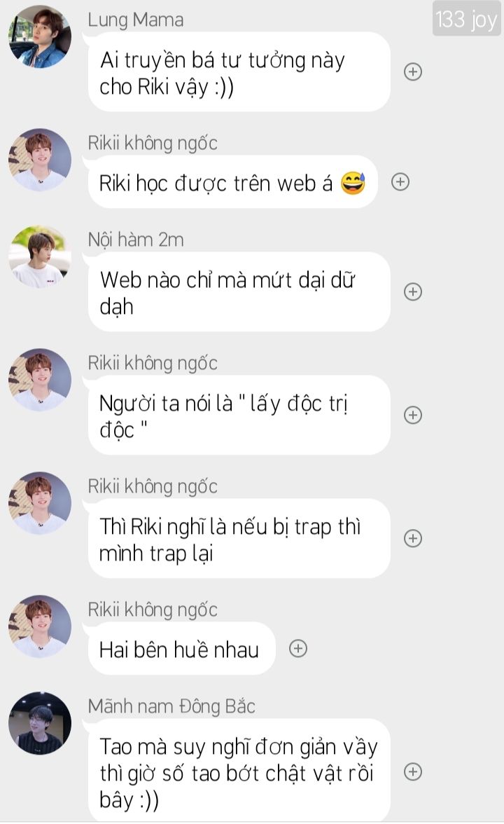Tap plus icon next to "lấy độc trị độc" message
Image resolution: width=504 pixels, height=824 pixels.
[413, 415]
